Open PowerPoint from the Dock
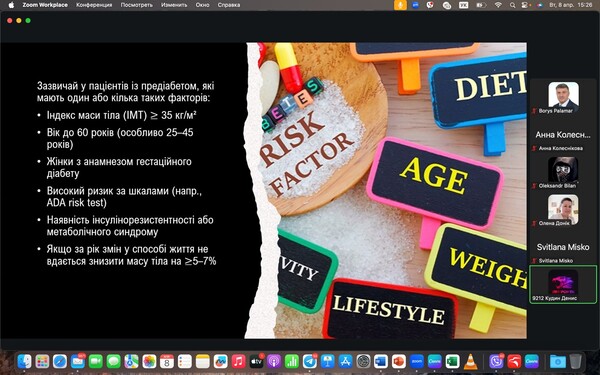Screen dimensions: 600x375 (x=399, y=361)
